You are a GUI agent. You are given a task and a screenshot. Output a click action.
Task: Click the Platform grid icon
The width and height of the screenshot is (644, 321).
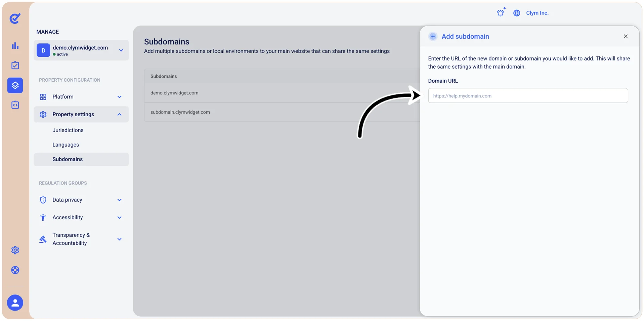click(x=43, y=97)
